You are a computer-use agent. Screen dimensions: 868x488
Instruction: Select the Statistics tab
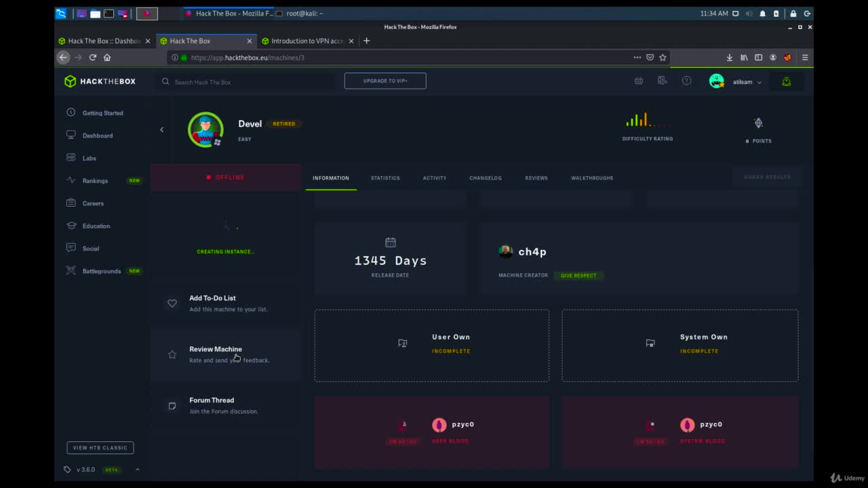(385, 178)
